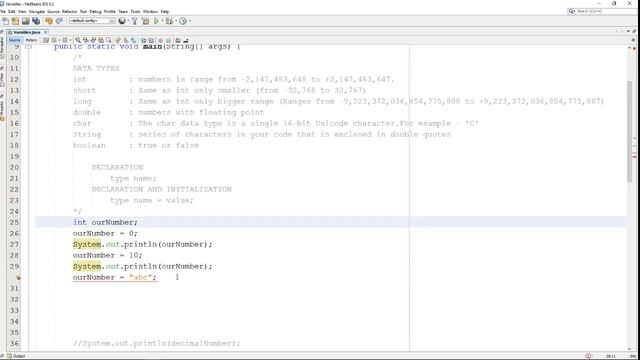Click the Profile Project icon
This screenshot has height=360, width=640.
pos(183,21)
